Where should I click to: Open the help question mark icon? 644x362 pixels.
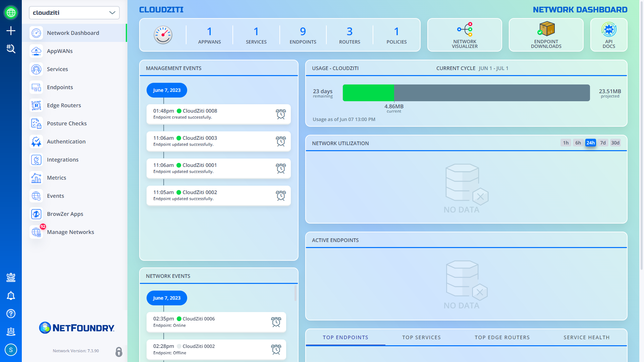point(11,313)
